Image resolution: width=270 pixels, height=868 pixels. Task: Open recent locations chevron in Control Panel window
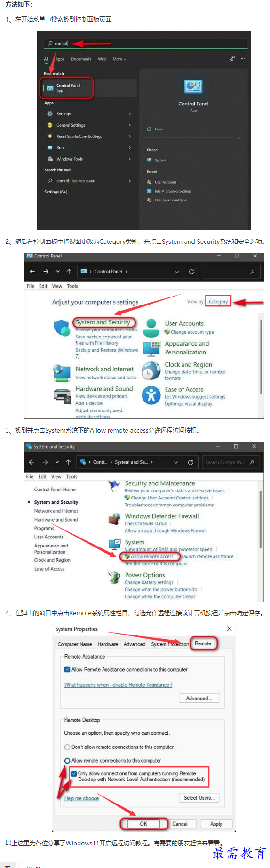pos(58,272)
